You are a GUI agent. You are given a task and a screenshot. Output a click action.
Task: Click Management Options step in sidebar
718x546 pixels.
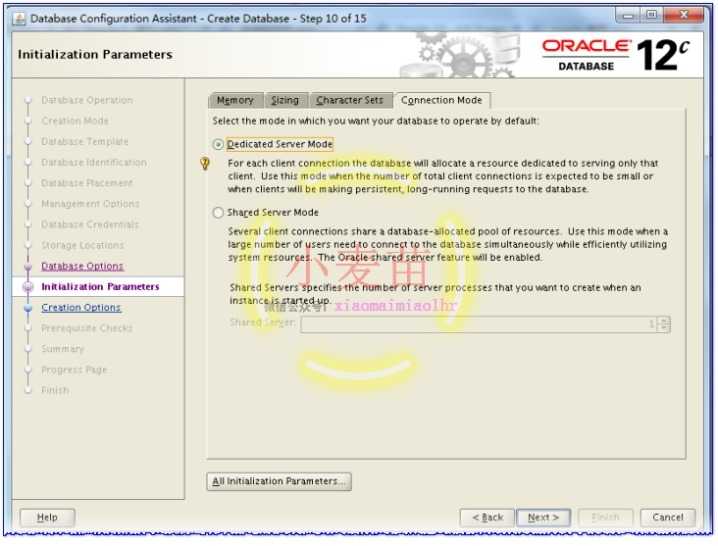pyautogui.click(x=90, y=204)
